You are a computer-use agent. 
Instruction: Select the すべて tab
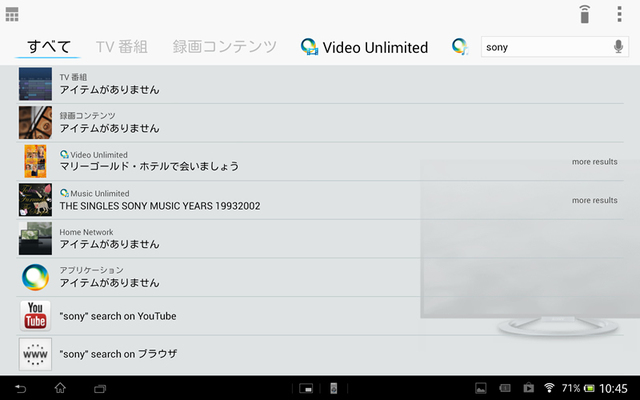[49, 47]
